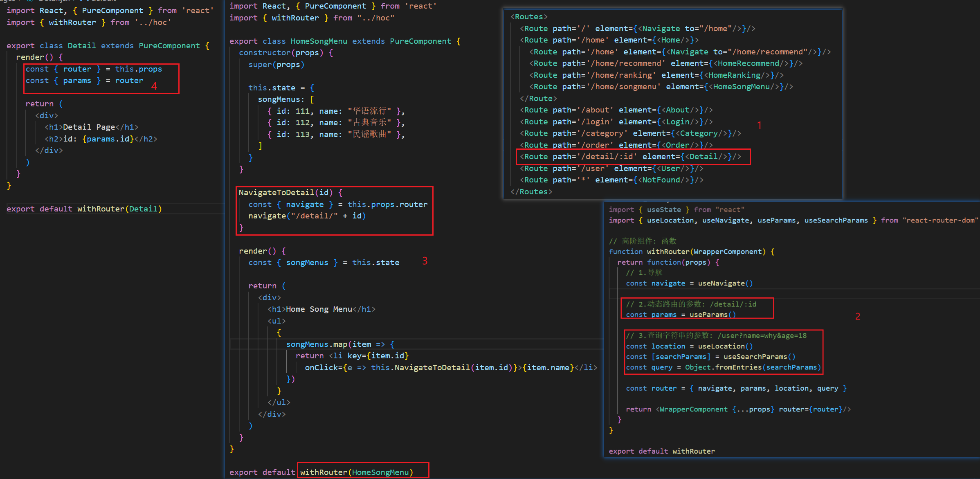The image size is (980, 479).
Task: Click the 'songMenus.map(item => {' line
Action: coord(340,344)
